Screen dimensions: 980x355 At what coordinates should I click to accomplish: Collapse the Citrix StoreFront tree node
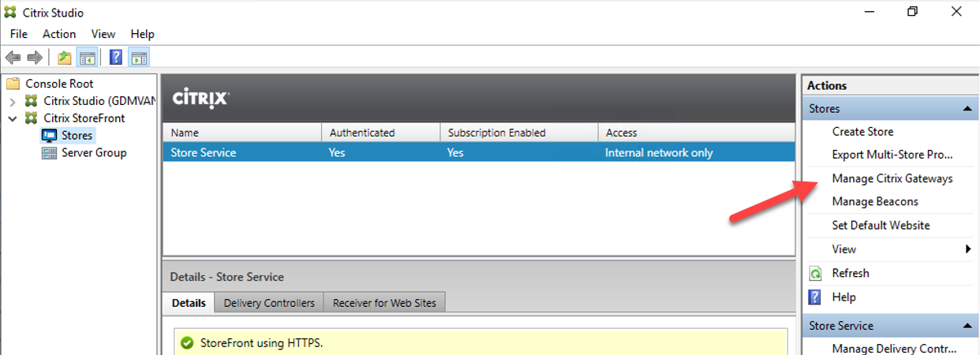click(x=13, y=118)
